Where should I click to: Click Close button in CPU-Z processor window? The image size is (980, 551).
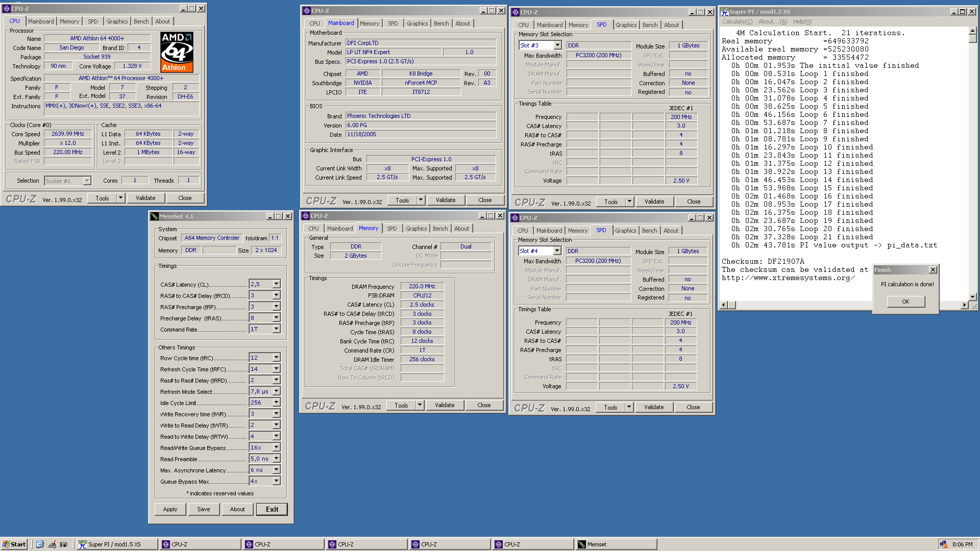pos(185,198)
